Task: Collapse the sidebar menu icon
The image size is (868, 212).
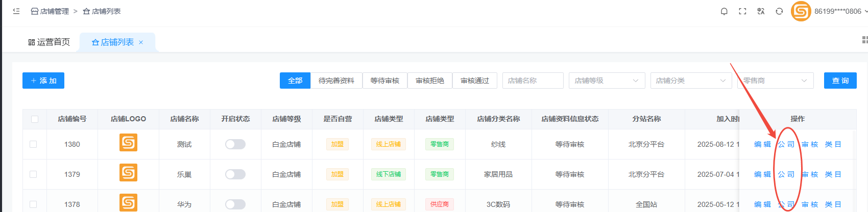Action: (16, 11)
